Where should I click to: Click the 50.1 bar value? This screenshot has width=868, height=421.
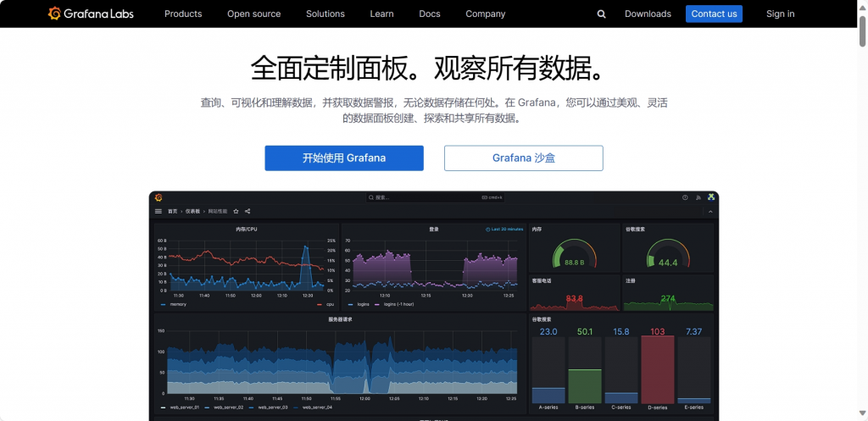585,331
